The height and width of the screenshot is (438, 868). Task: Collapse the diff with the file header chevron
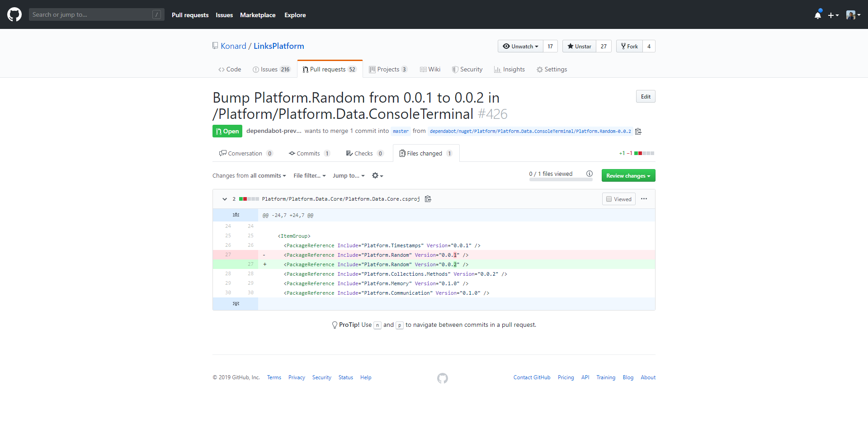pos(224,199)
